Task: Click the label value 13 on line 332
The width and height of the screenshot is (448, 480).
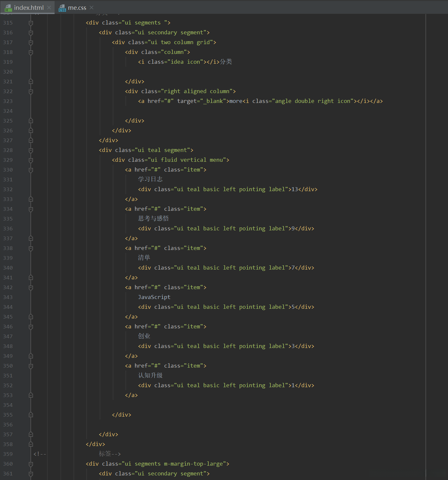Action: click(295, 189)
